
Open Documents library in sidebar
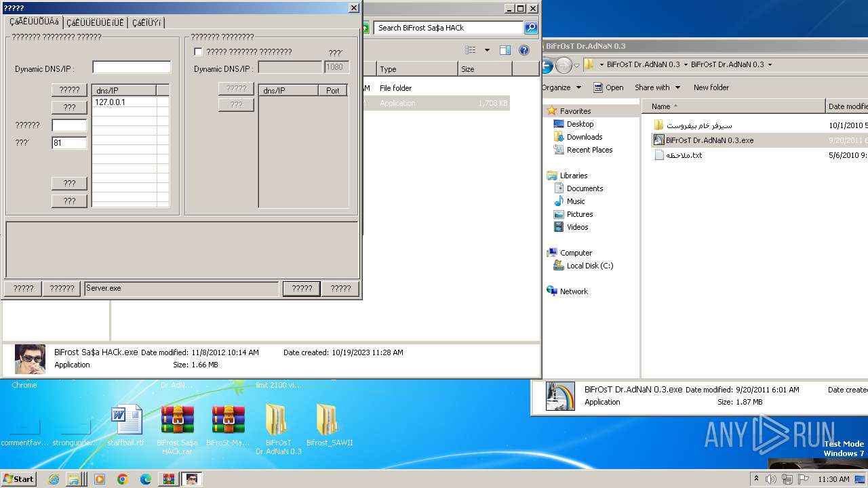point(585,188)
